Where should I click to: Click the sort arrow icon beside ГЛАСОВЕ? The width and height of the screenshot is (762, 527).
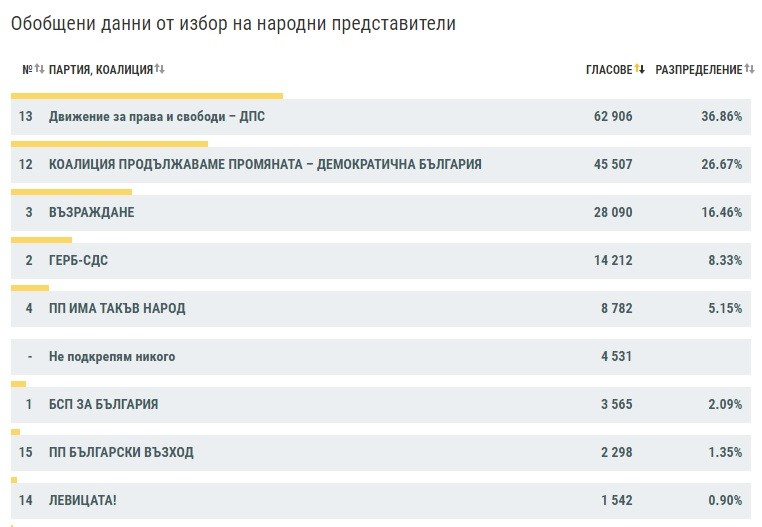pyautogui.click(x=640, y=70)
